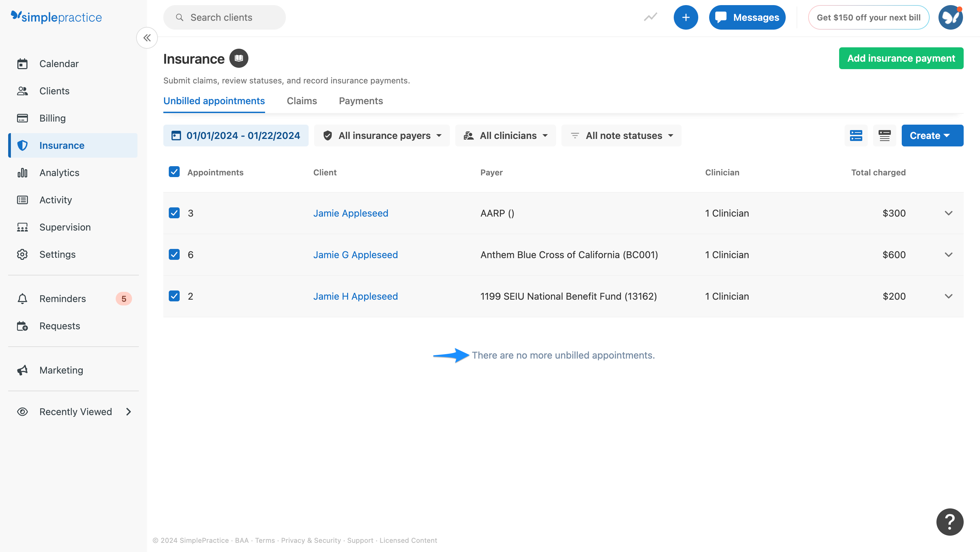This screenshot has height=552, width=980.
Task: Click the Insurance shield icon
Action: click(x=22, y=145)
